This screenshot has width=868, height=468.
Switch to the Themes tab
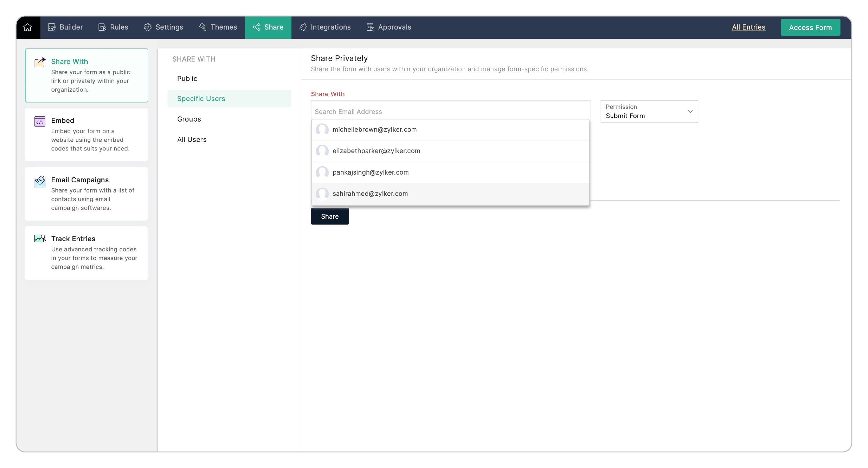click(218, 27)
